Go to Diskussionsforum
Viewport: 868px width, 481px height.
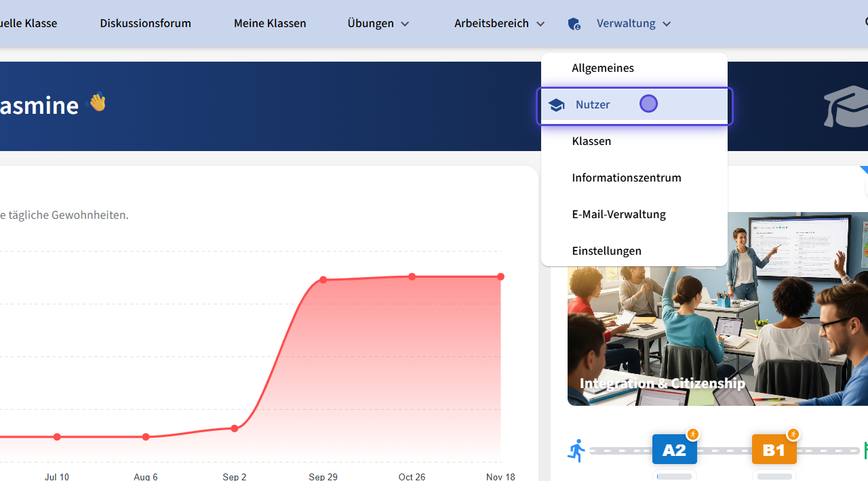pyautogui.click(x=145, y=24)
